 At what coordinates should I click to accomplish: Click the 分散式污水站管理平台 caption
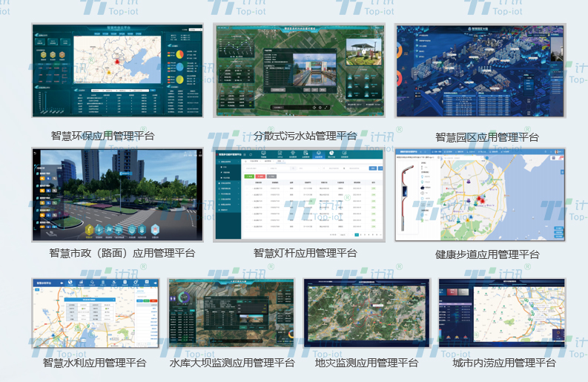click(305, 136)
